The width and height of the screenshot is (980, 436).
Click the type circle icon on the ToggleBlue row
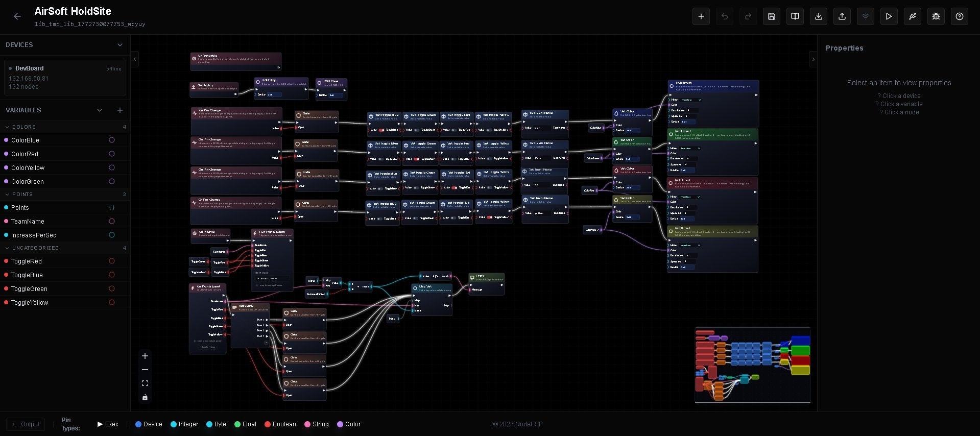point(112,275)
